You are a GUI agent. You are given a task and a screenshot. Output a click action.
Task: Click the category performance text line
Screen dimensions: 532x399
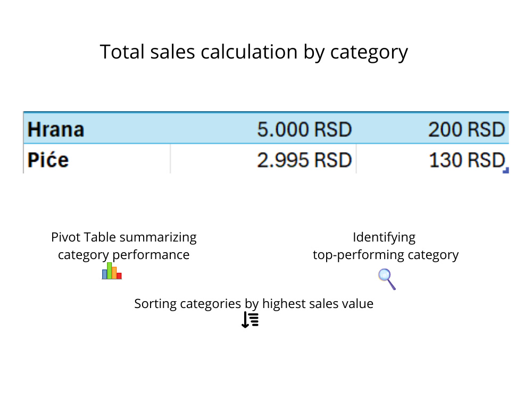coord(124,254)
